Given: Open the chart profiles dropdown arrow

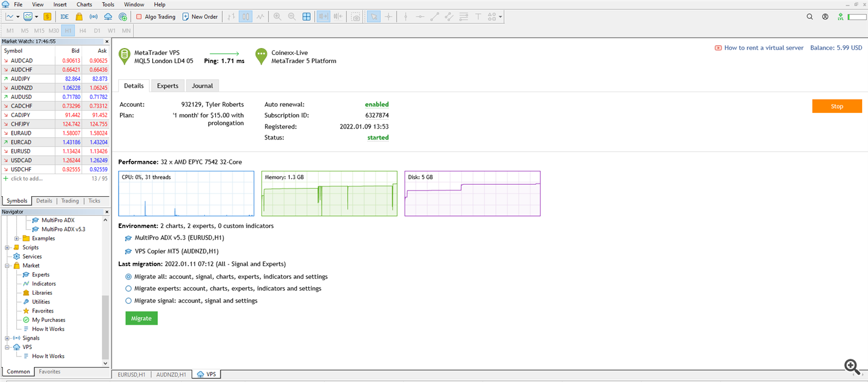Looking at the screenshot, I should pos(36,17).
